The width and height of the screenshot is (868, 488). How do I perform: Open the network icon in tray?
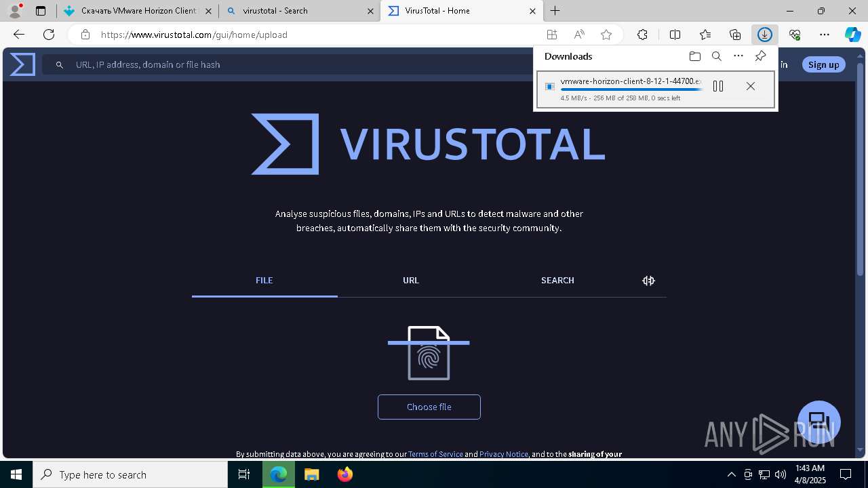point(764,474)
